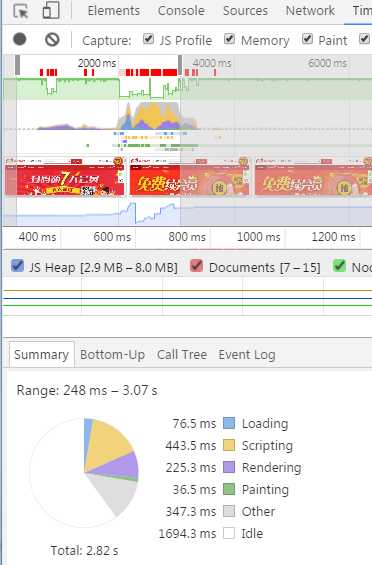Viewport: 372px width, 565px height.
Task: Click the Range: 248 ms – 3.07 s text
Action: click(x=87, y=390)
